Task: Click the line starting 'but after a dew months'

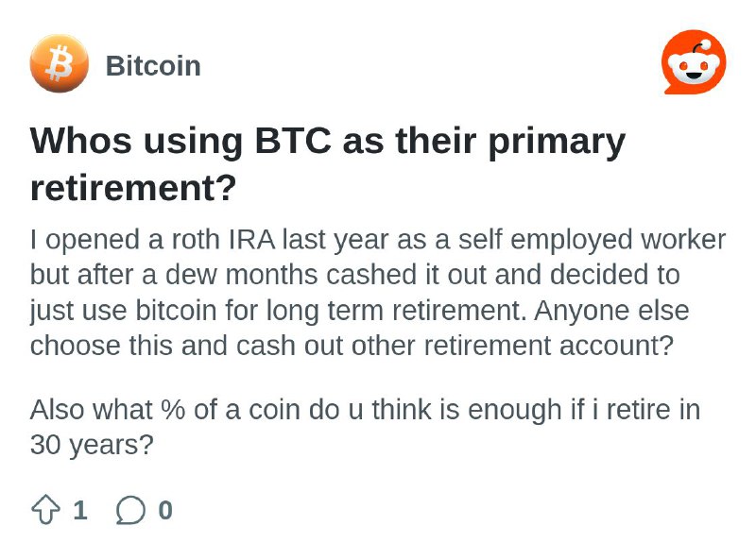Action: [x=355, y=275]
